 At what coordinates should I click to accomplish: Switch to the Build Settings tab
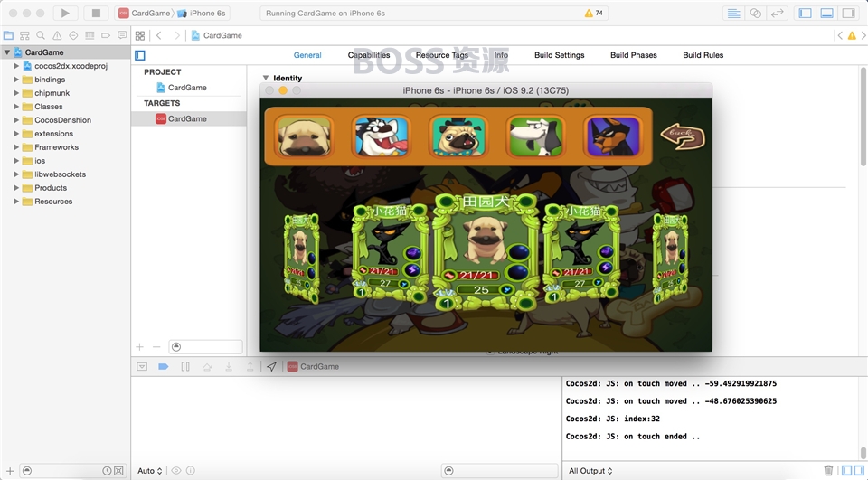click(559, 55)
